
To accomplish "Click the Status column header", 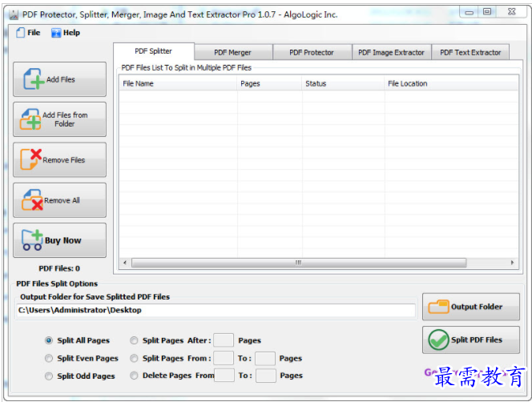I will coord(343,83).
